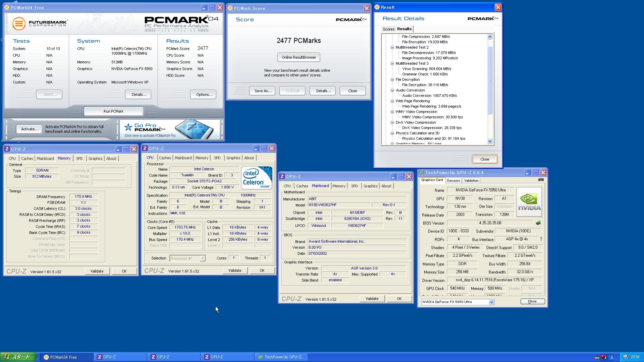Collapse the File Decryption tree node
The image size is (644, 362).
392,79
